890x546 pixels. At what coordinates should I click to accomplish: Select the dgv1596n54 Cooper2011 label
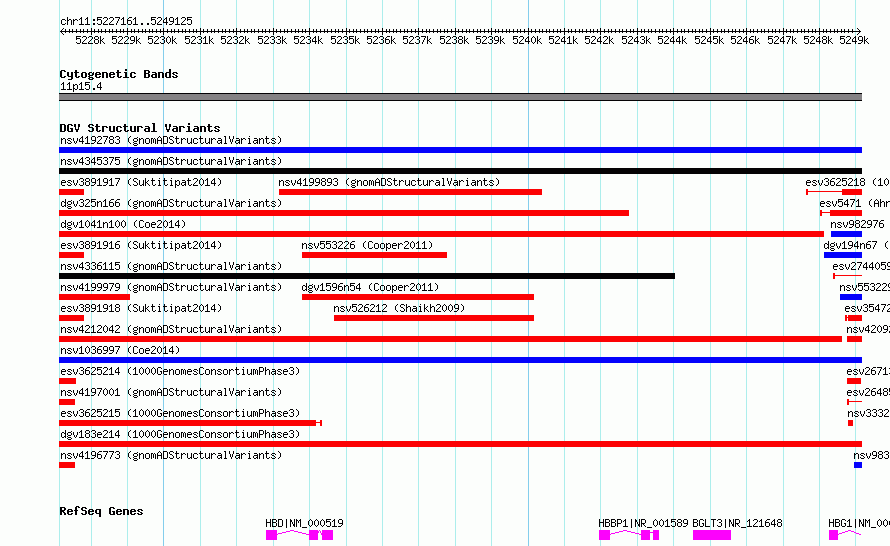(370, 287)
